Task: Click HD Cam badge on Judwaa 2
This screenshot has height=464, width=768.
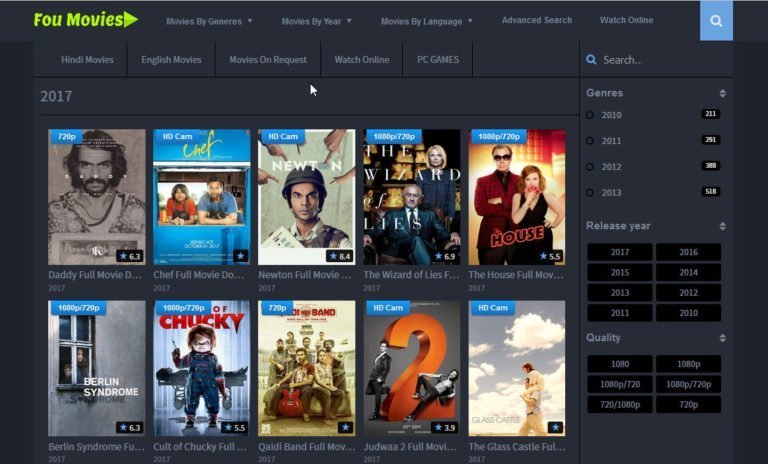Action: 387,308
